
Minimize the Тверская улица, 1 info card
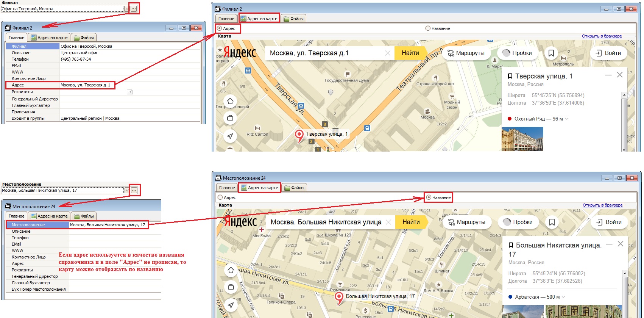coord(608,75)
